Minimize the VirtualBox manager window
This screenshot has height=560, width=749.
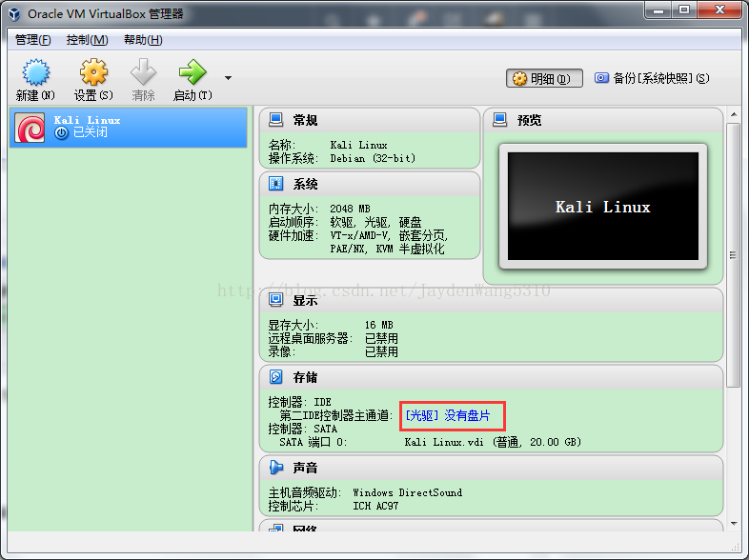[x=658, y=10]
